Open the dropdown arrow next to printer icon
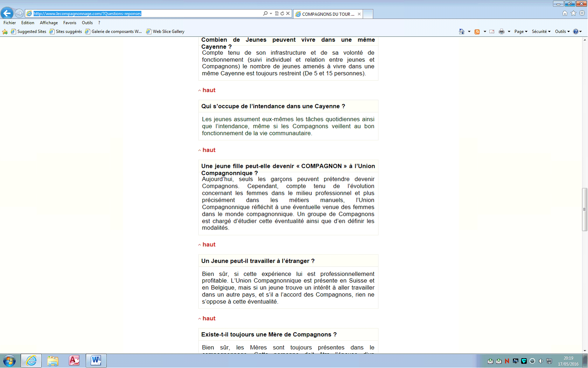 (x=509, y=32)
